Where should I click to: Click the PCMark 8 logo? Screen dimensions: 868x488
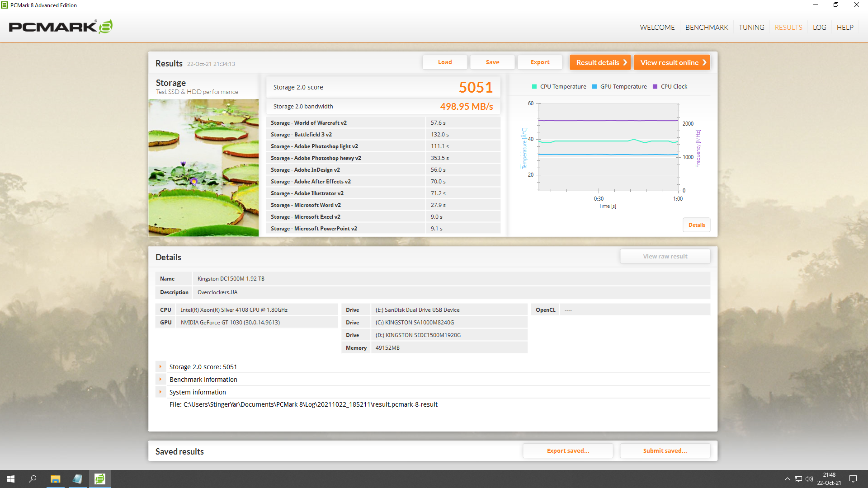(61, 27)
